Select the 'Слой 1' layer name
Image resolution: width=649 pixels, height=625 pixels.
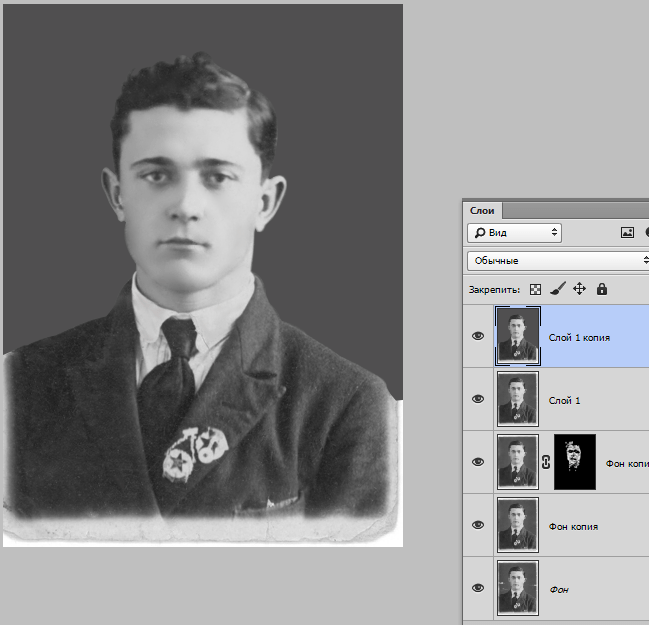click(x=565, y=400)
